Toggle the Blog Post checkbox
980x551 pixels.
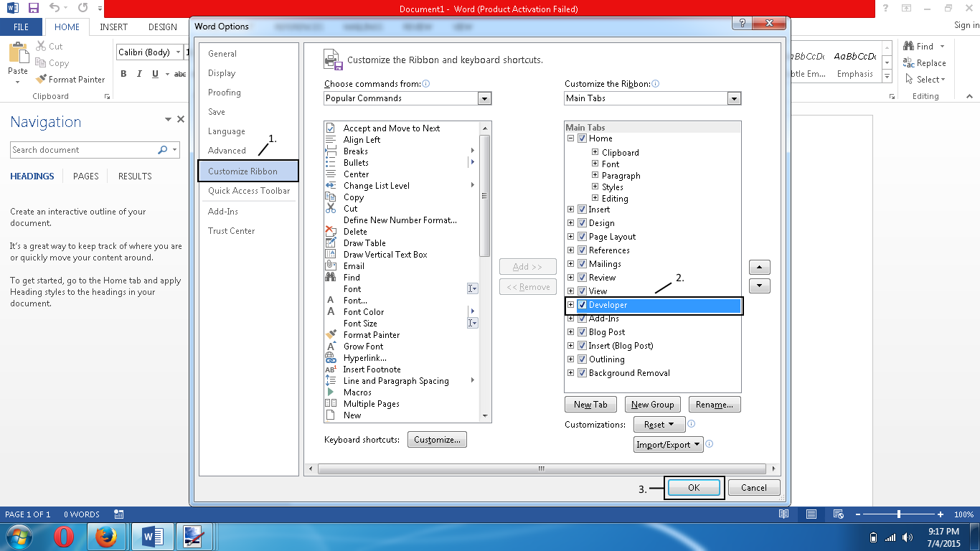coord(583,332)
